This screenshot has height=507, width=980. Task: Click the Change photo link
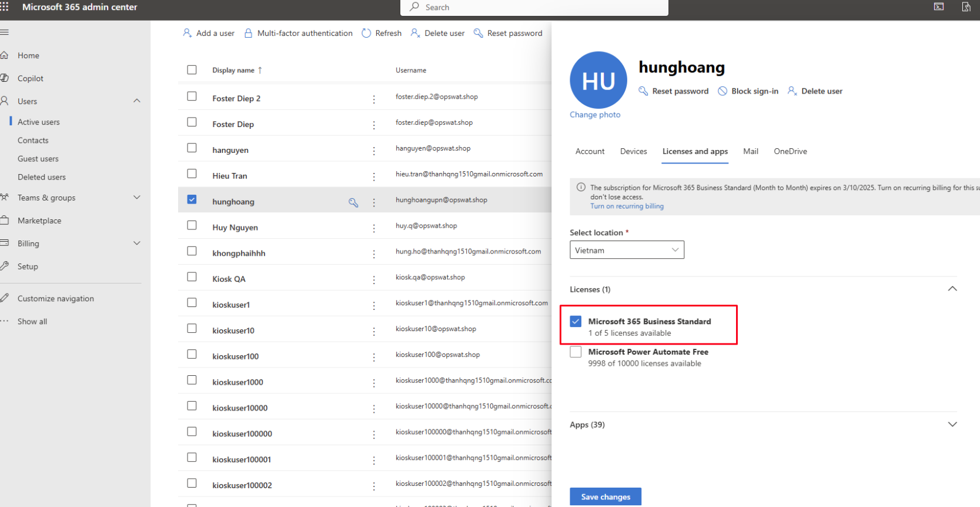pyautogui.click(x=595, y=115)
